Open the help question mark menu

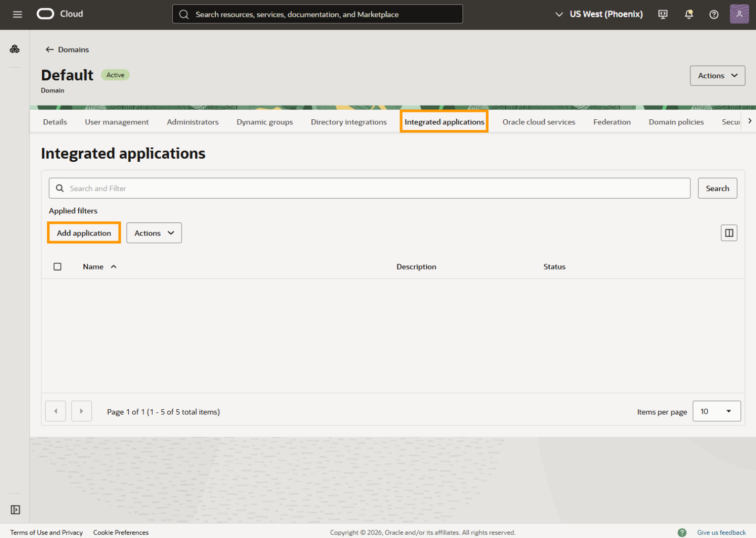point(714,14)
